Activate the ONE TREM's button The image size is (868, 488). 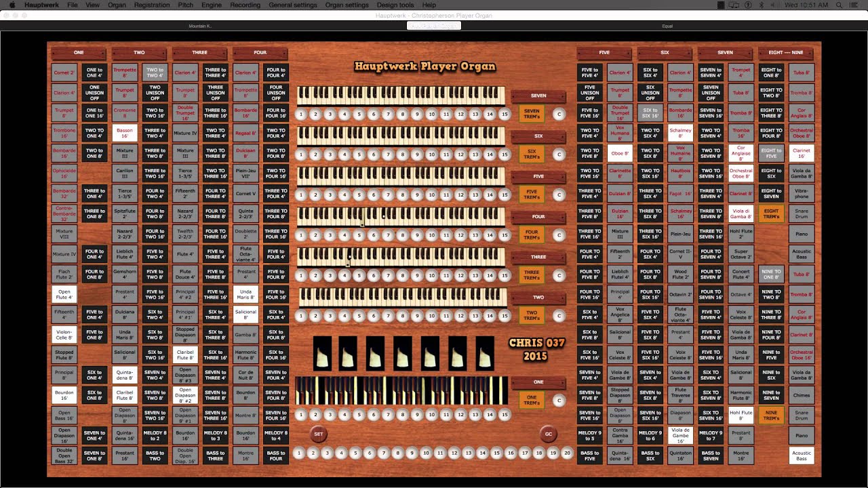(532, 400)
